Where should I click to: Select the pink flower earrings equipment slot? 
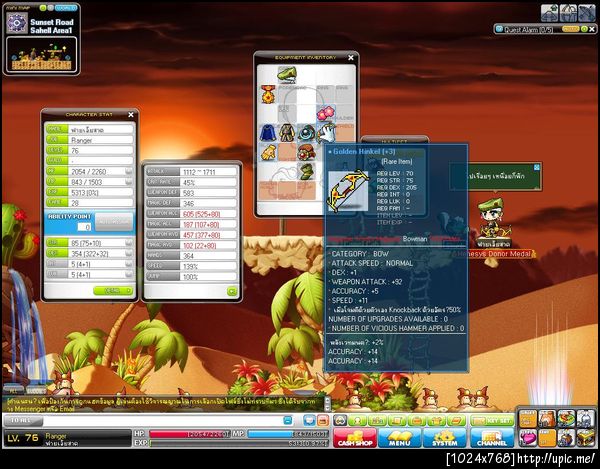[325, 113]
